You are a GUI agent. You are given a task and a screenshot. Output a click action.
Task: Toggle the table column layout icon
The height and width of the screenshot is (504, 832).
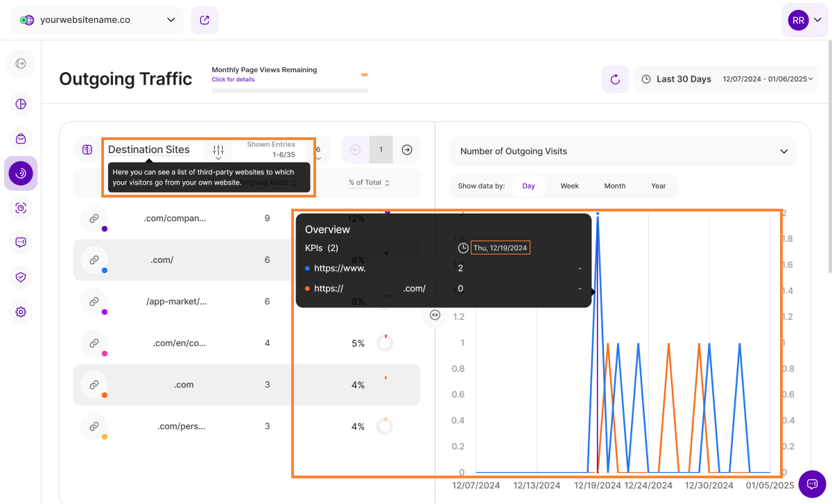(x=87, y=150)
